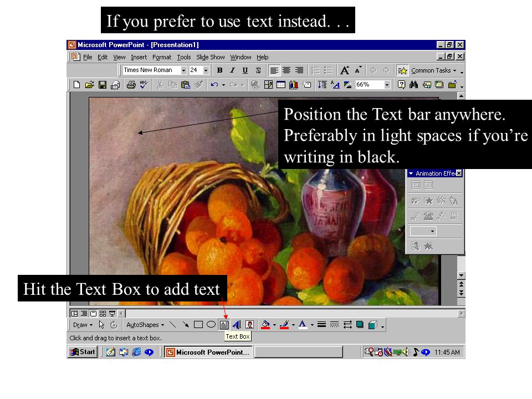The image size is (532, 399).
Task: Open the AutoShapes dropdown
Action: (145, 325)
